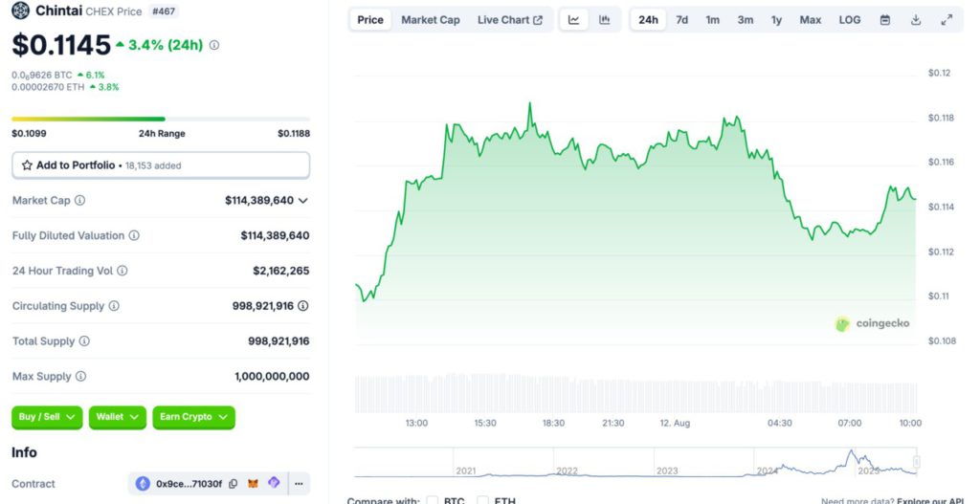Open the calendar date range picker

(x=884, y=20)
